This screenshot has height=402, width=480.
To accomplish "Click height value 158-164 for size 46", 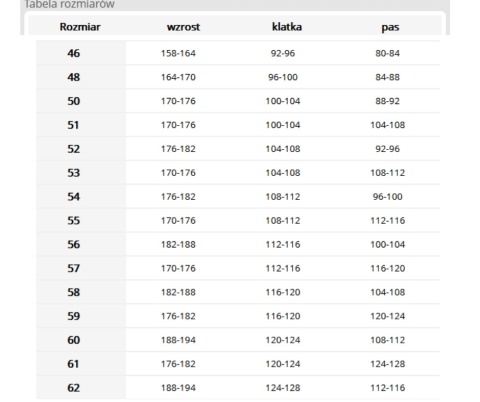I will [178, 53].
